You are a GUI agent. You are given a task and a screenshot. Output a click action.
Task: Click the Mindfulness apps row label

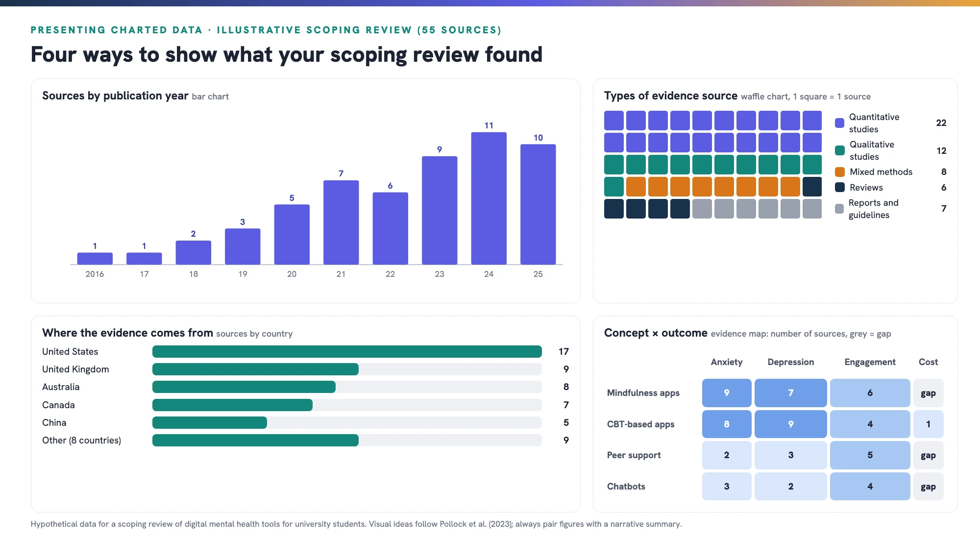[x=643, y=393]
